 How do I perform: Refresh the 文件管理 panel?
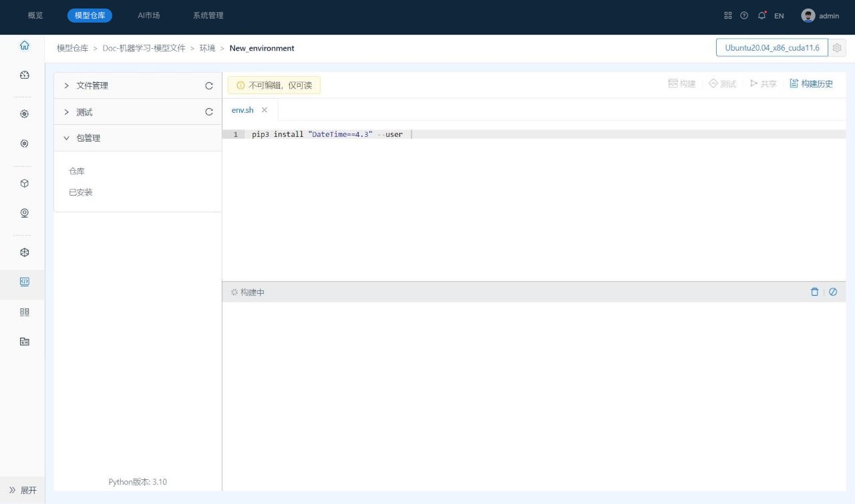coord(209,85)
